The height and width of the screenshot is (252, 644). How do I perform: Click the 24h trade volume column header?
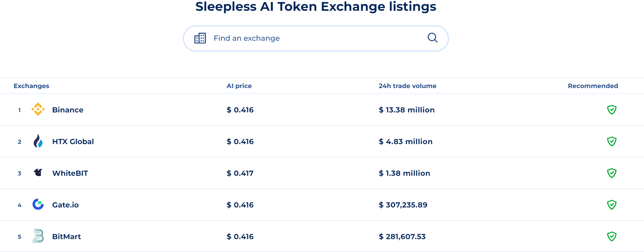[x=407, y=86]
